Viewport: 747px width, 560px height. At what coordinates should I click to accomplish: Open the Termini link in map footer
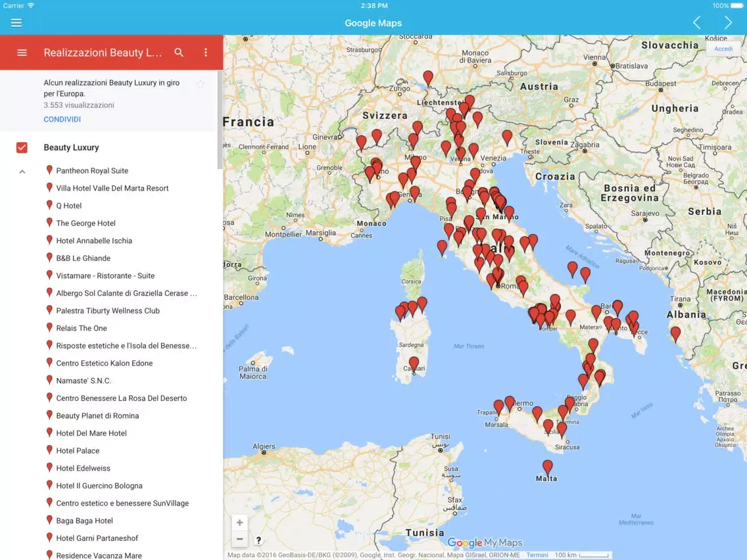(x=537, y=555)
